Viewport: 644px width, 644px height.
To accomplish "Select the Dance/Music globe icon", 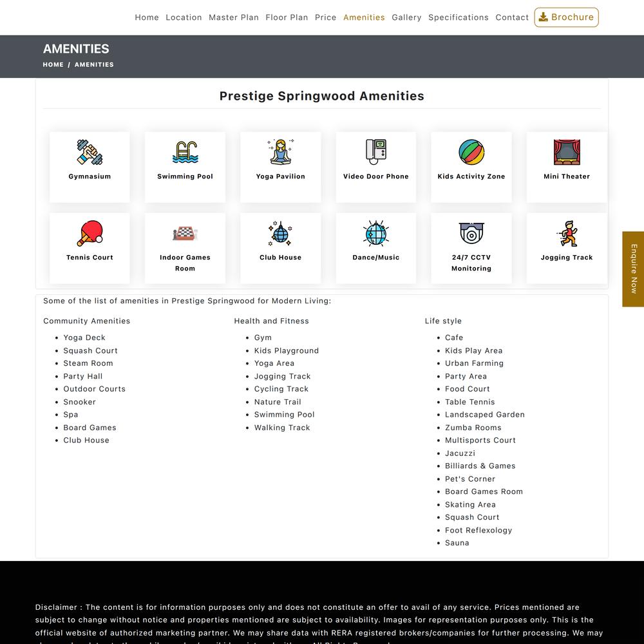I will (x=376, y=234).
